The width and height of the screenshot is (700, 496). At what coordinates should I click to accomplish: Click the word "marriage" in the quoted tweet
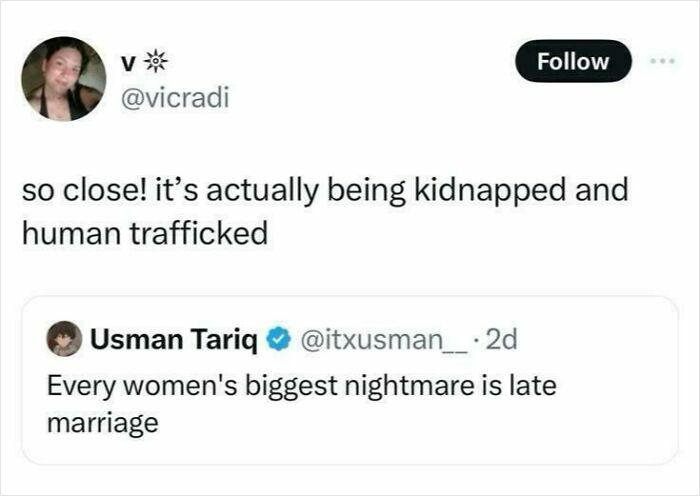click(103, 422)
